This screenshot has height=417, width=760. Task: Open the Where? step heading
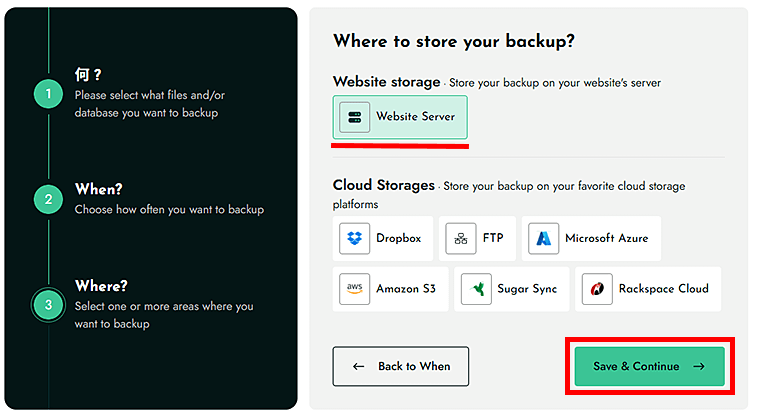click(101, 286)
